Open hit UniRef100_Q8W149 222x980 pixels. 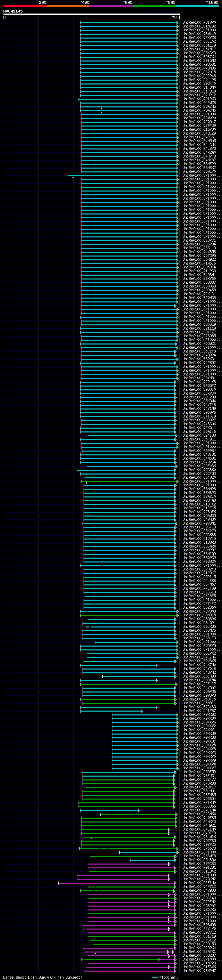coord(199,34)
